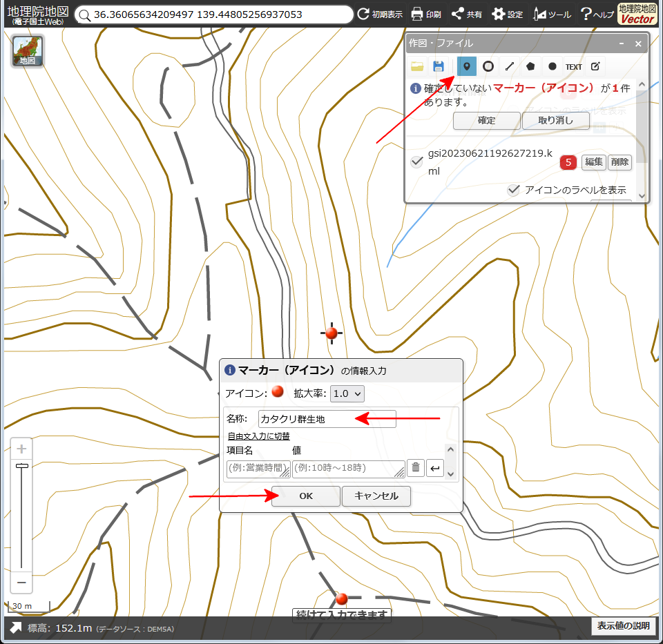
Task: Open the print (印刷) menu
Action: pyautogui.click(x=426, y=14)
